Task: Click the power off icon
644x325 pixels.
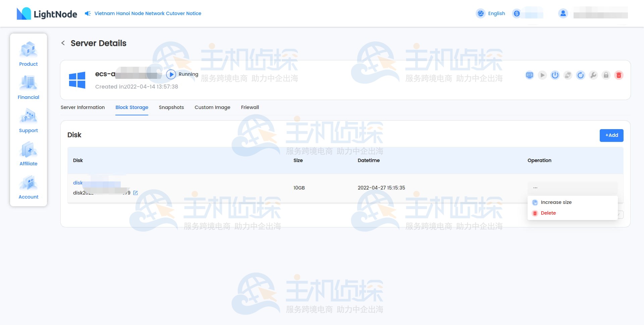Action: [x=555, y=75]
